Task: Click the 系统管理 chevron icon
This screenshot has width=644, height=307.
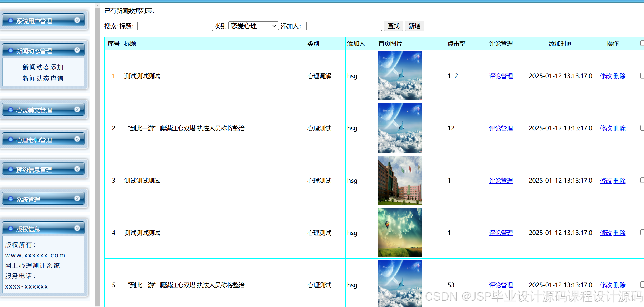Action: (77, 199)
